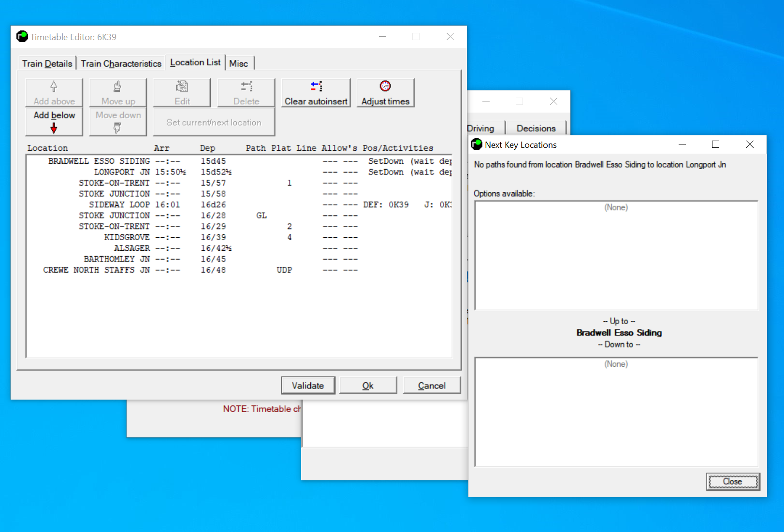Click the red down arrow under Add below

54,128
